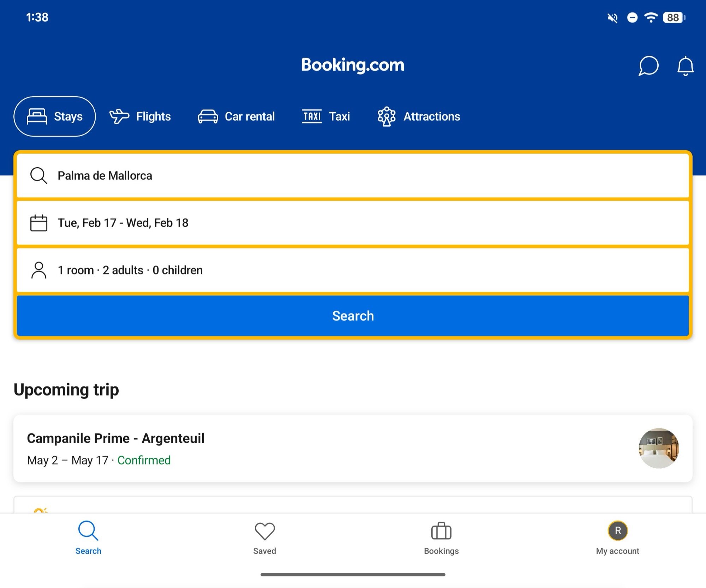Screen dimensions: 706x588
Task: Open My account with the R avatar
Action: 617,530
